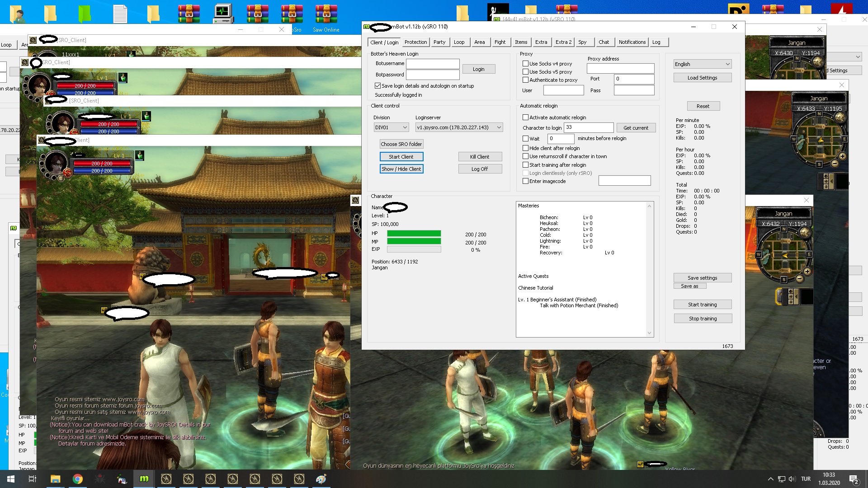Image resolution: width=868 pixels, height=488 pixels.
Task: Switch to the Notifications tab
Action: click(x=632, y=42)
